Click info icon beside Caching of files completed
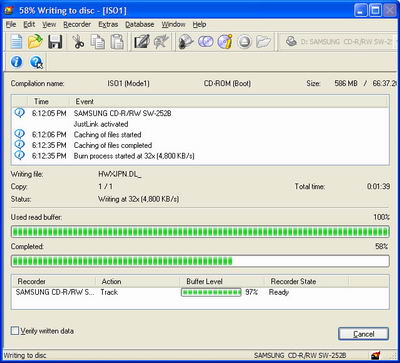 click(x=20, y=145)
